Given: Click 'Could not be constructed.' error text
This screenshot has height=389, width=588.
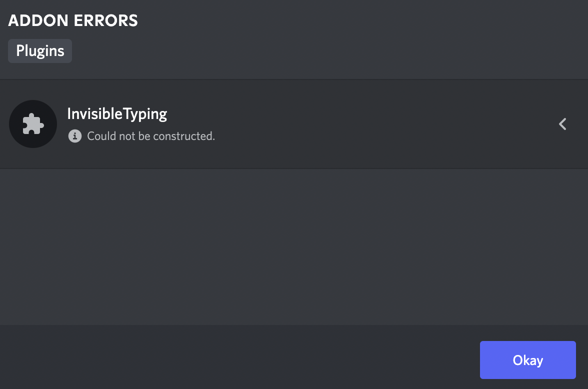Looking at the screenshot, I should [x=151, y=135].
